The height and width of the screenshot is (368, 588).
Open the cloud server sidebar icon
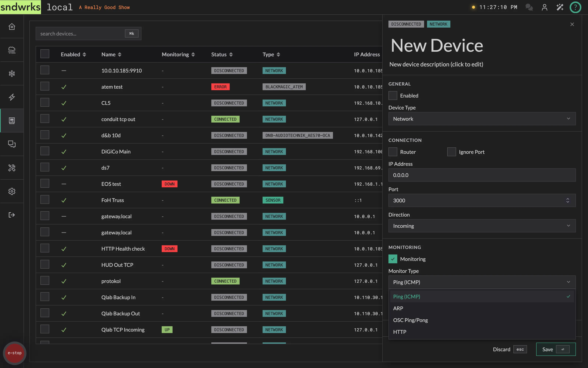coord(12,50)
